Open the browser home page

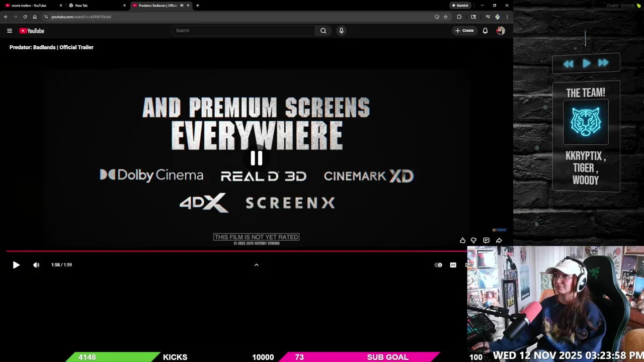point(34,17)
